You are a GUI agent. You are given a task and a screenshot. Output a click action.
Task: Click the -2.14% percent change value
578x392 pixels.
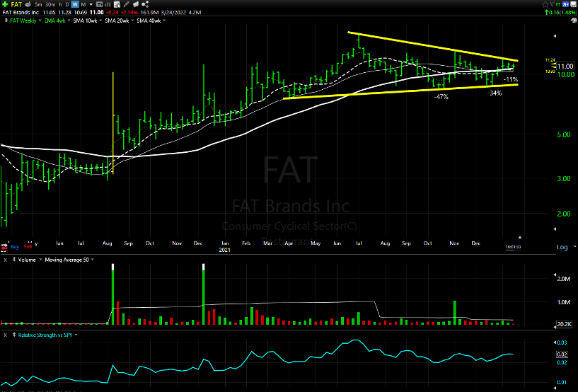[x=129, y=13]
